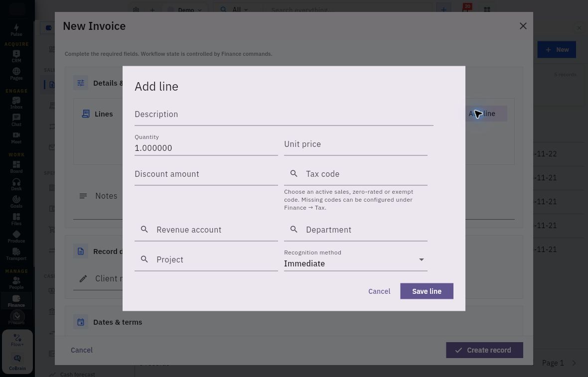Open Produce in sidebar
The height and width of the screenshot is (377, 588).
coord(16,237)
